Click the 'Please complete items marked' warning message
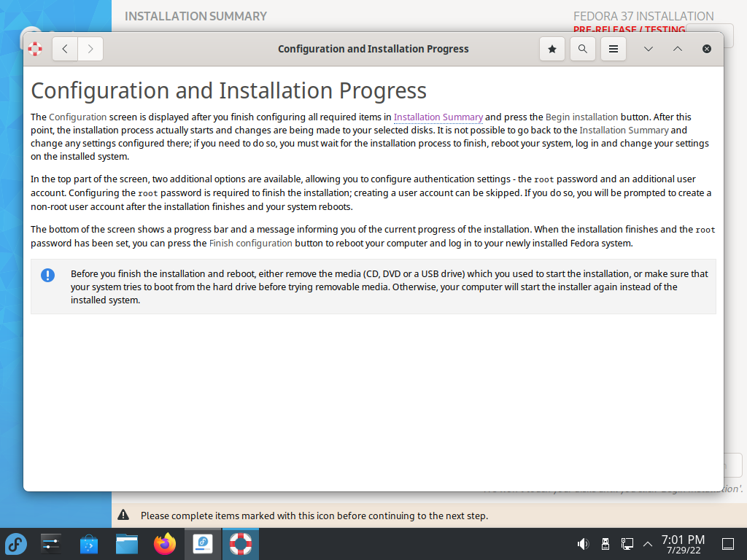Image resolution: width=747 pixels, height=560 pixels. pos(314,516)
